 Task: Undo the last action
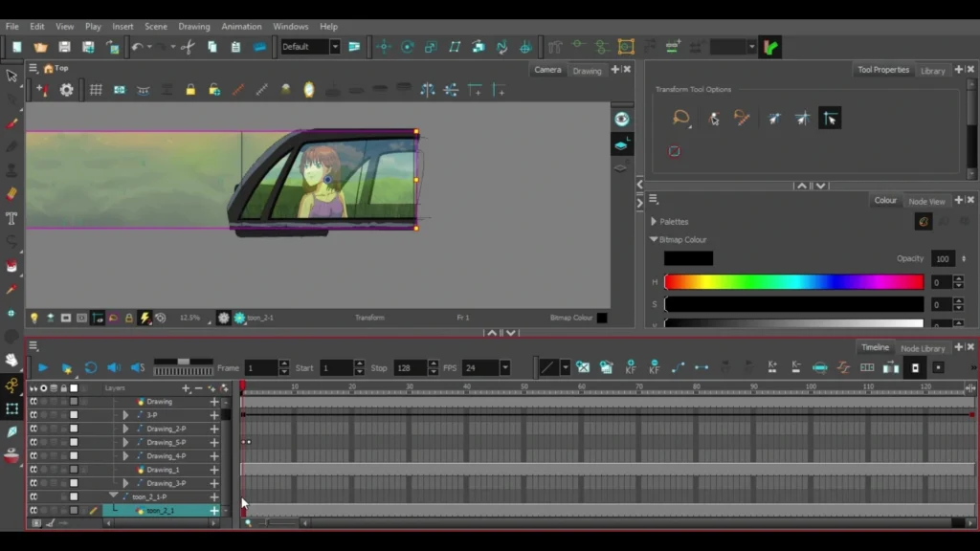138,47
